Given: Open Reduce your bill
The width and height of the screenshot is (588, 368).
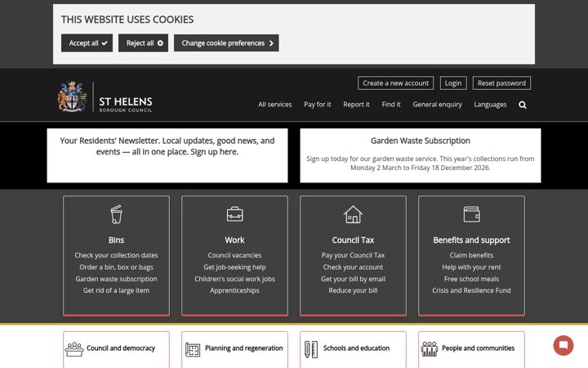Looking at the screenshot, I should tap(353, 290).
